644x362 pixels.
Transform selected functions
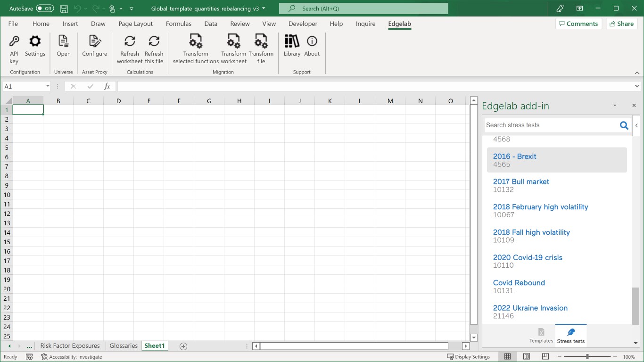pos(196,49)
